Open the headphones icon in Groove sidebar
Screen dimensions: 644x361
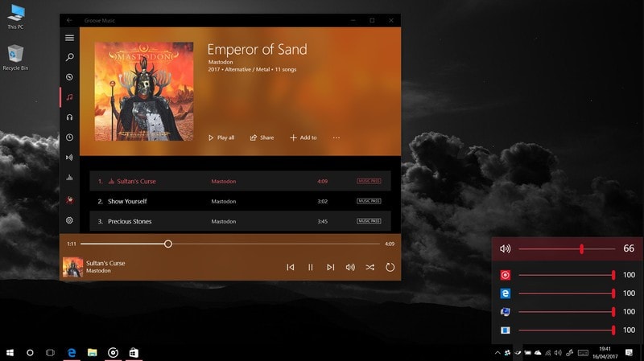69,117
